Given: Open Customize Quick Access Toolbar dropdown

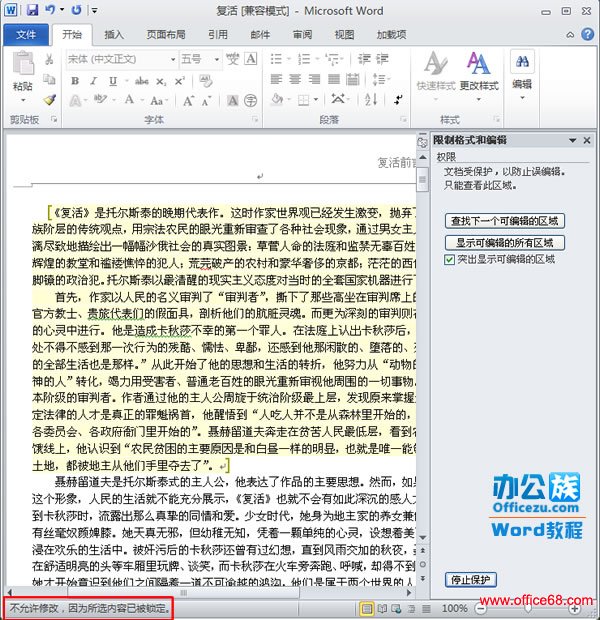Looking at the screenshot, I should (94, 10).
